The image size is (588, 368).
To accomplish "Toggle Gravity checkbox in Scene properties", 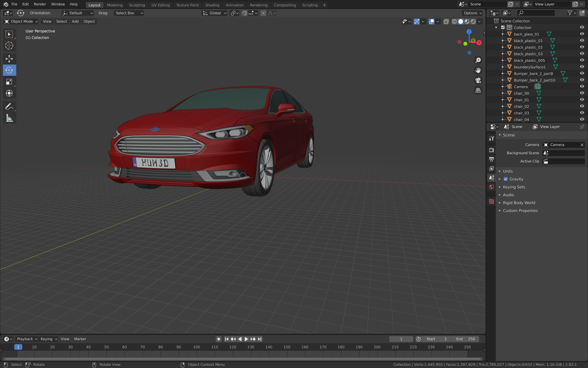I will [506, 179].
